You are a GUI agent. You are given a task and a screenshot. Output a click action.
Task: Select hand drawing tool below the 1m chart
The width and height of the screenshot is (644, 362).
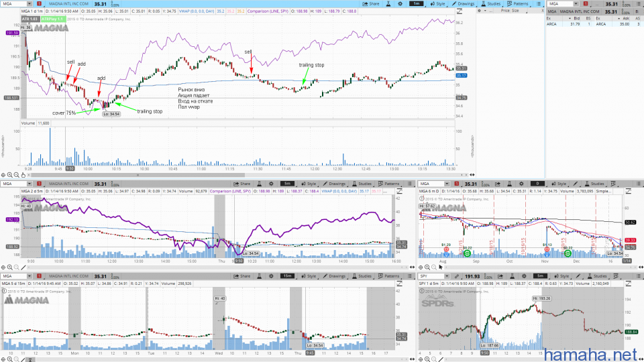pyautogui.click(x=23, y=175)
